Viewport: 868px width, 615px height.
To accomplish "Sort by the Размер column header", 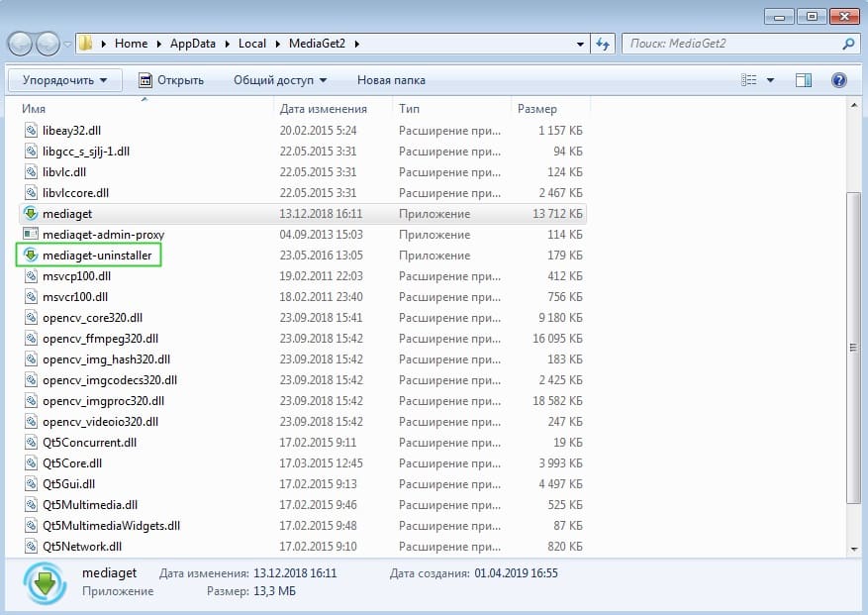I will (x=537, y=109).
